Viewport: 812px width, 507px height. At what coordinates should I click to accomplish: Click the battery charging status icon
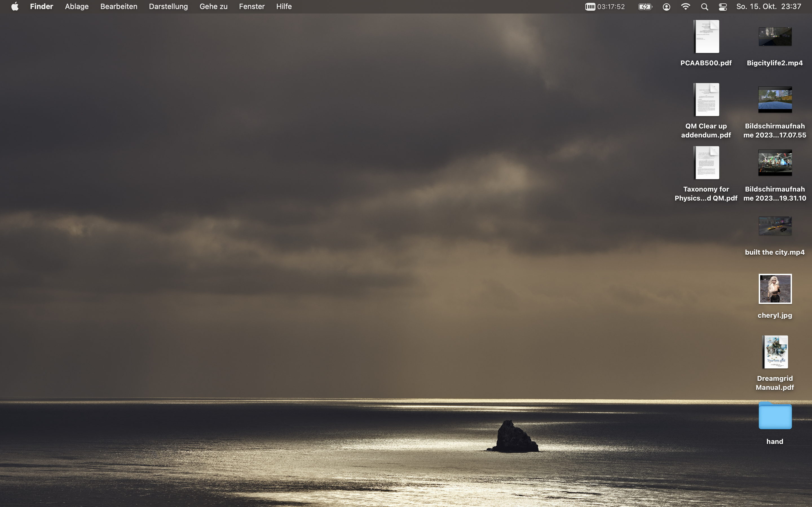coord(645,7)
